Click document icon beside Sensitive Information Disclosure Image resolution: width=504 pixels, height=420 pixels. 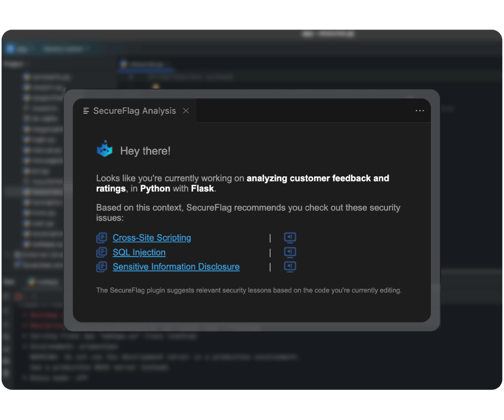pos(102,267)
